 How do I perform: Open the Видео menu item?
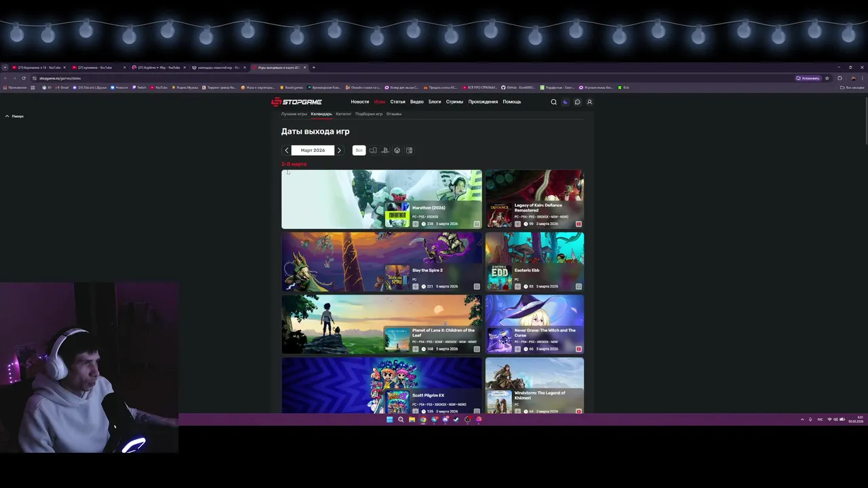[416, 102]
